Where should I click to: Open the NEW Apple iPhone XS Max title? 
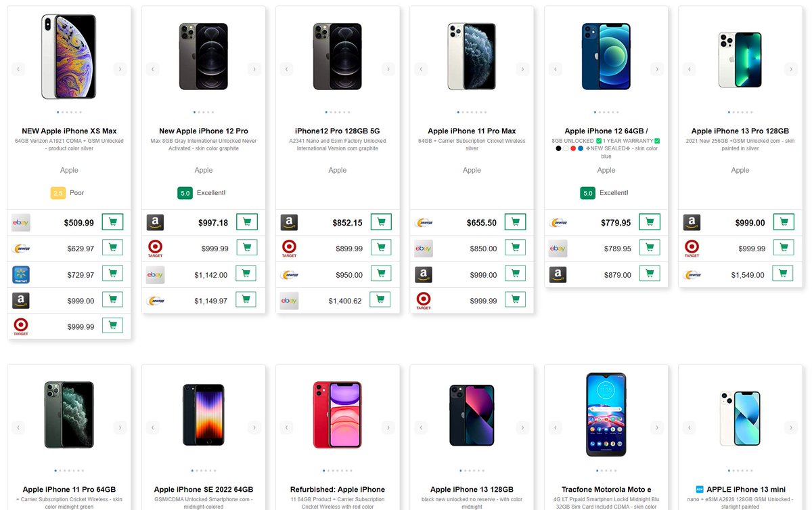69,131
